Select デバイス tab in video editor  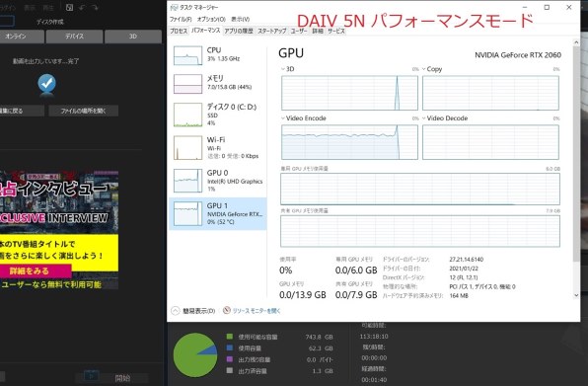coord(74,37)
